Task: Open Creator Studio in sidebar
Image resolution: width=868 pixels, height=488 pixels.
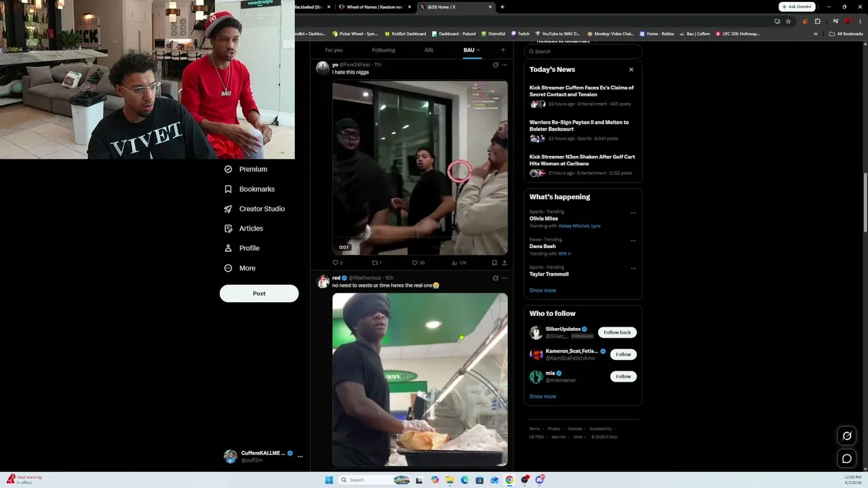Action: click(254, 209)
